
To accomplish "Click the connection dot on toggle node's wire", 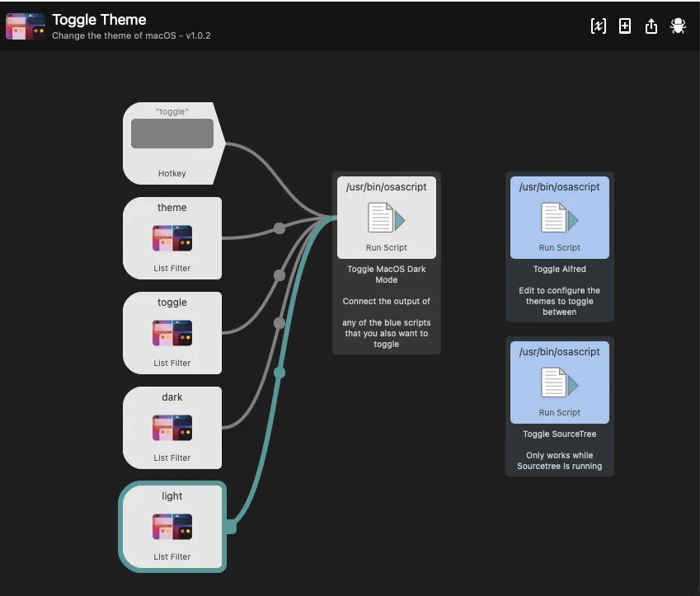I will (280, 275).
